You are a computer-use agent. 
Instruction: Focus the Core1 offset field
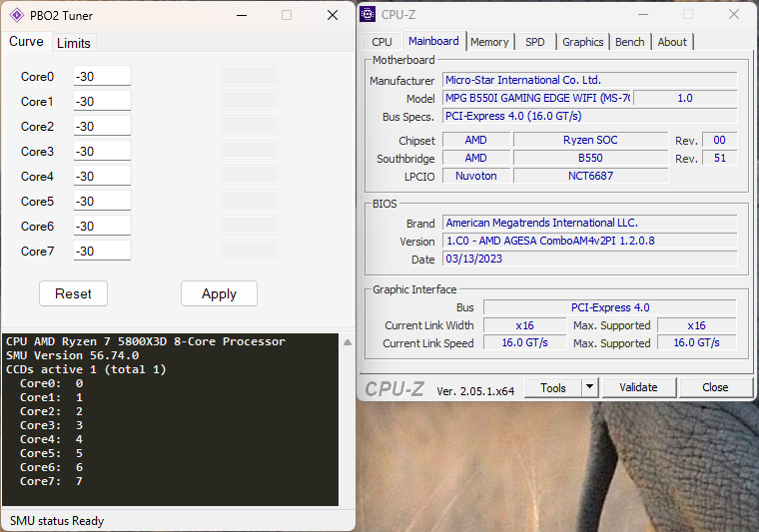tap(102, 101)
